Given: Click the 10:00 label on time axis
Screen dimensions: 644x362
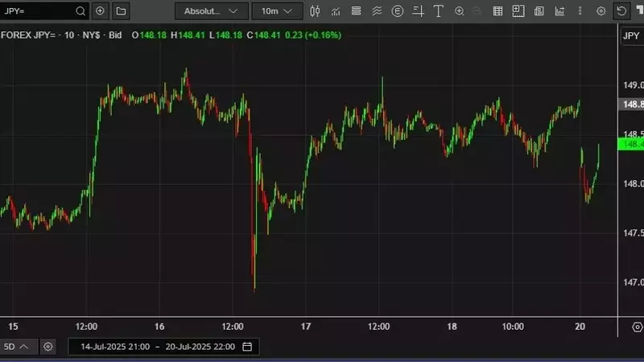Looking at the screenshot, I should pos(513,327).
